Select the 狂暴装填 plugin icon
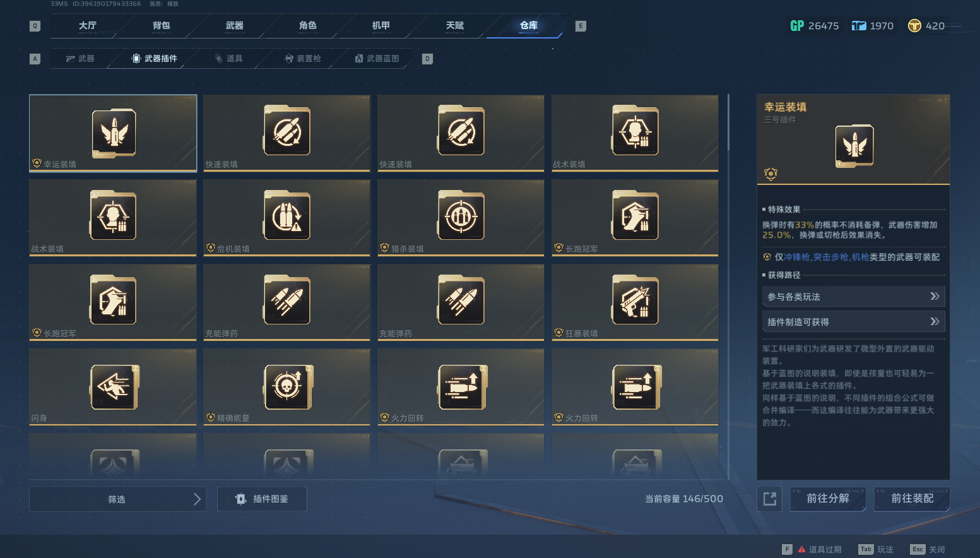Viewport: 980px width, 558px height. click(x=635, y=301)
